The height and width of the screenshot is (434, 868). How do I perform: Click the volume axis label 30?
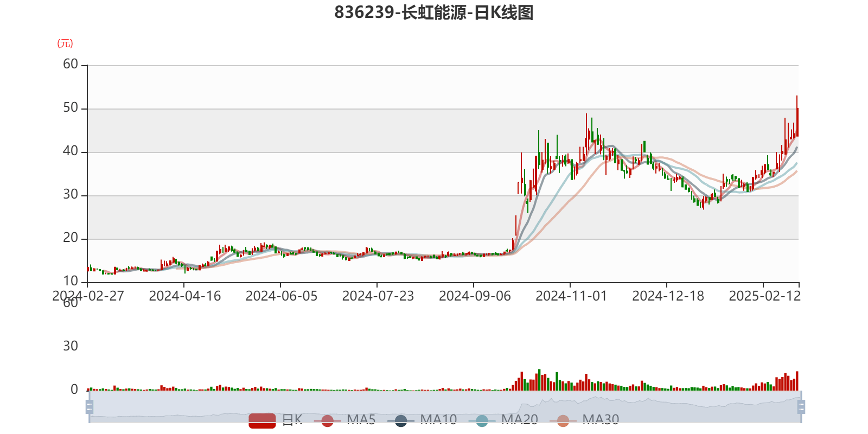click(71, 346)
